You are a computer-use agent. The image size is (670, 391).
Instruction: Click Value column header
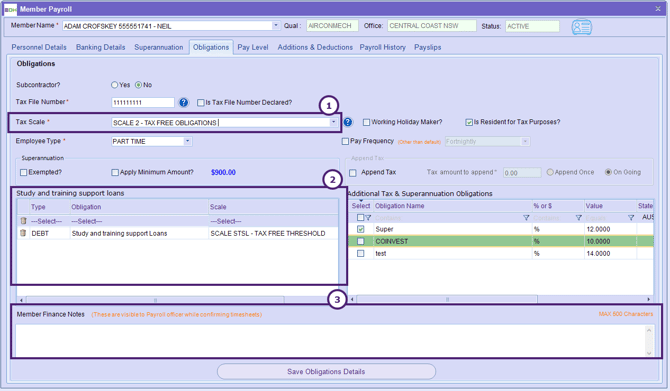[x=610, y=206]
